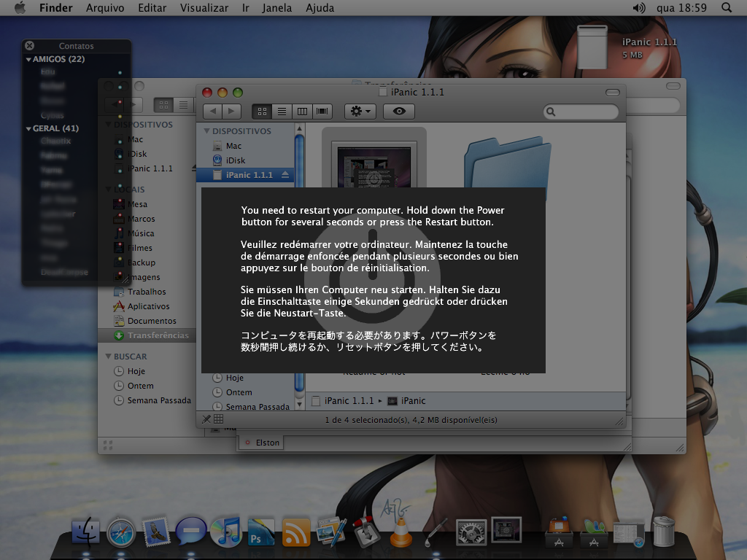Open the gear Action menu dropdown
The height and width of the screenshot is (560, 747).
click(x=360, y=112)
